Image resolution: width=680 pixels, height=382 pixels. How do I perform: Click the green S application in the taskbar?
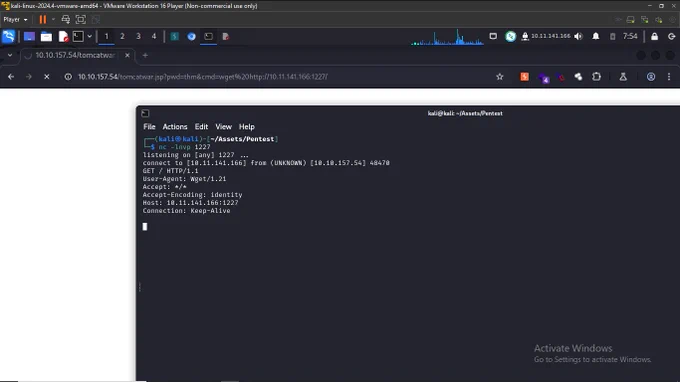174,36
